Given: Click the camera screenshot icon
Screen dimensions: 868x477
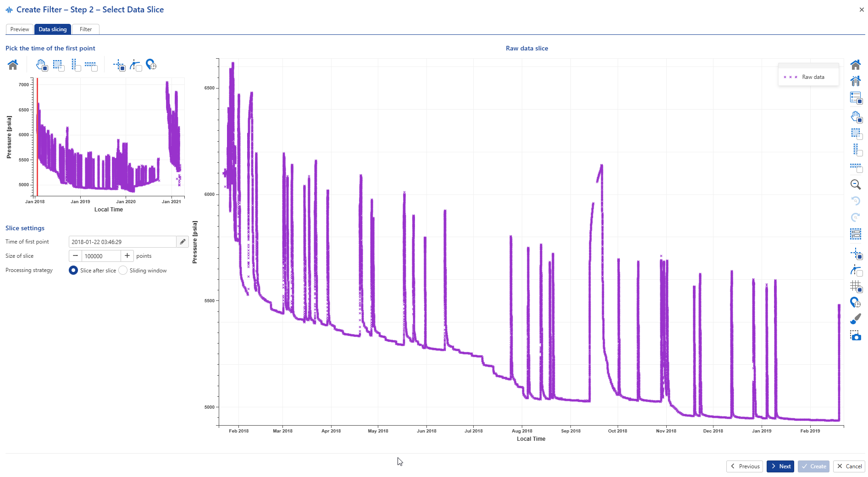Looking at the screenshot, I should click(x=856, y=336).
